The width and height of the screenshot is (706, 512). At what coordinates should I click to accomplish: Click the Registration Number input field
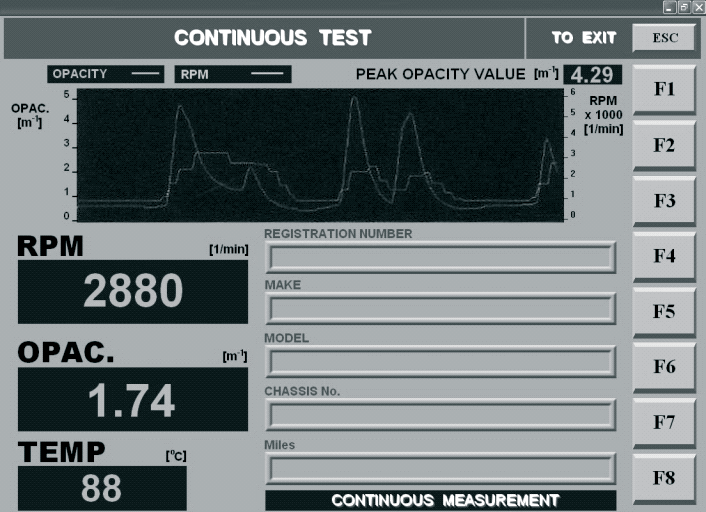(440, 258)
